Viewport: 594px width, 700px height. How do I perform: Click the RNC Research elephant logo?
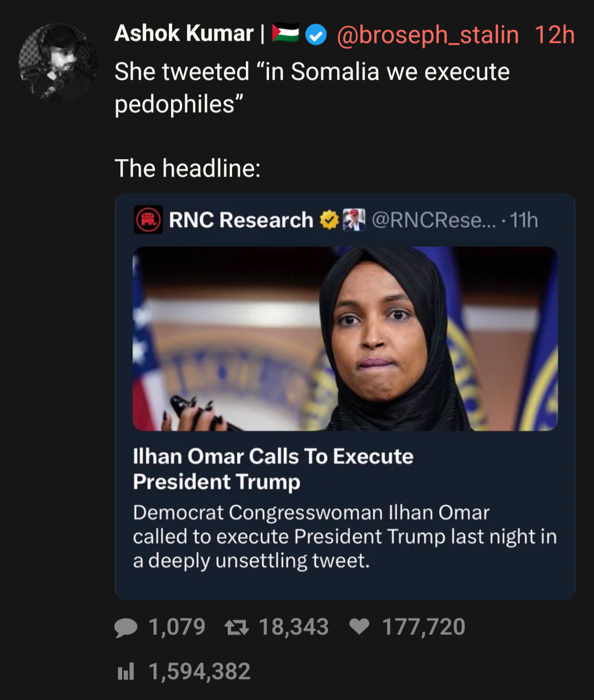(148, 220)
